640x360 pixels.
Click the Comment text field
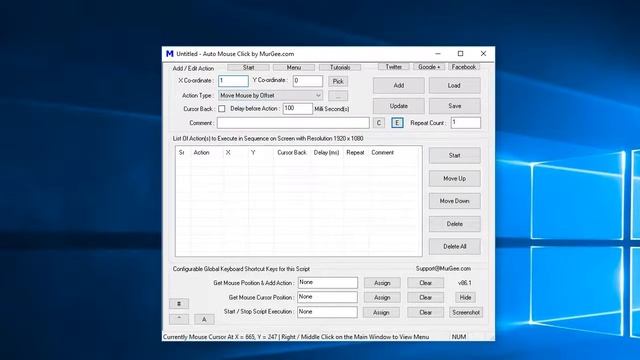click(293, 123)
